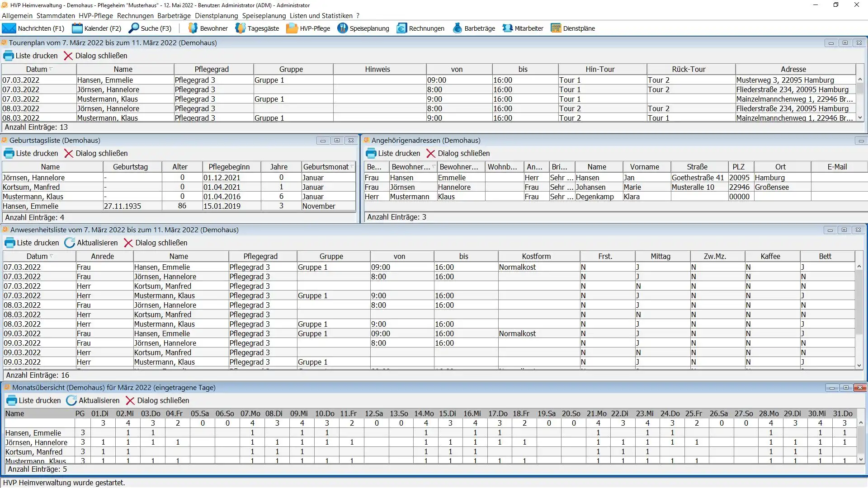Open Barbeträge toolbar icon
The image size is (868, 488).
click(458, 28)
